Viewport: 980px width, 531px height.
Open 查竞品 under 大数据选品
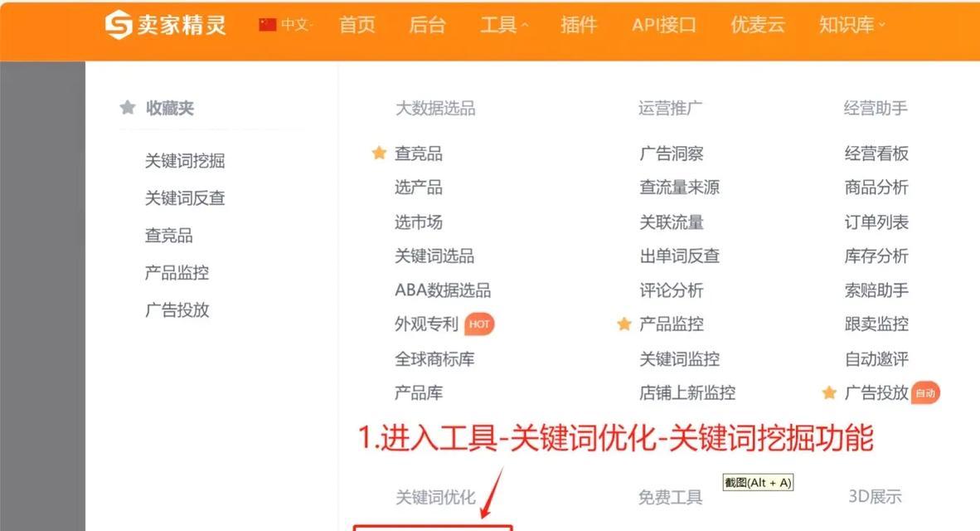point(419,153)
